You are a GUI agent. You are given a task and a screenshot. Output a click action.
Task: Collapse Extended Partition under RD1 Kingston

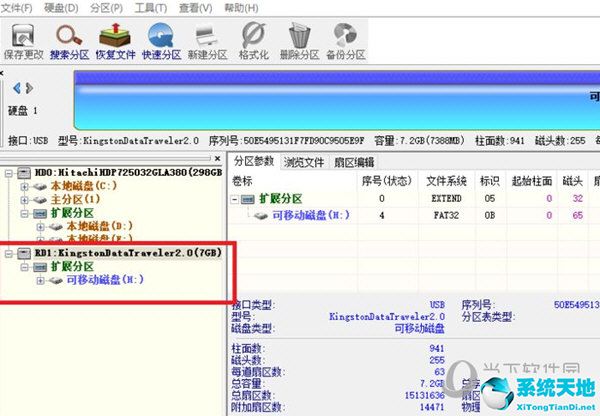click(24, 267)
